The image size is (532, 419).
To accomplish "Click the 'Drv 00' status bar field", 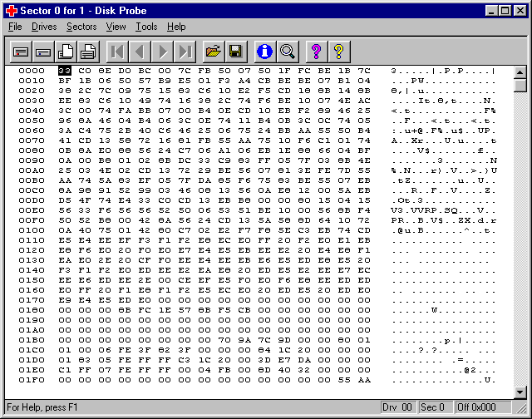I will coord(397,407).
